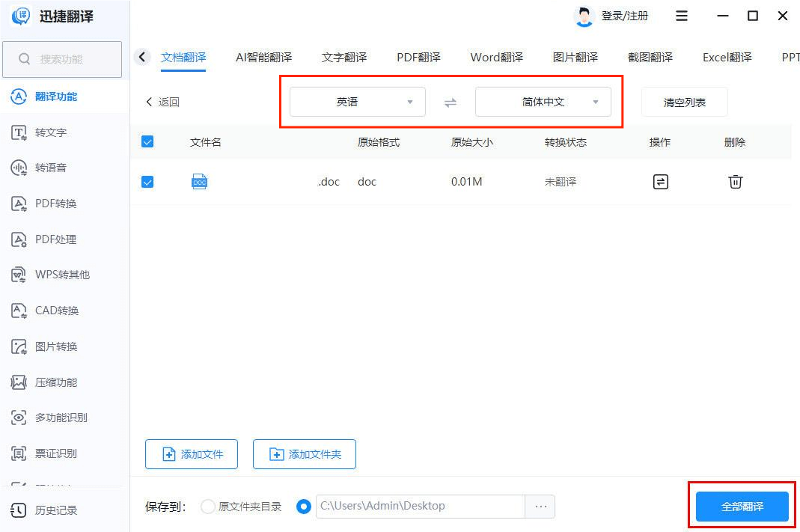Click the 返回 back link
This screenshot has height=532, width=800.
click(x=162, y=102)
